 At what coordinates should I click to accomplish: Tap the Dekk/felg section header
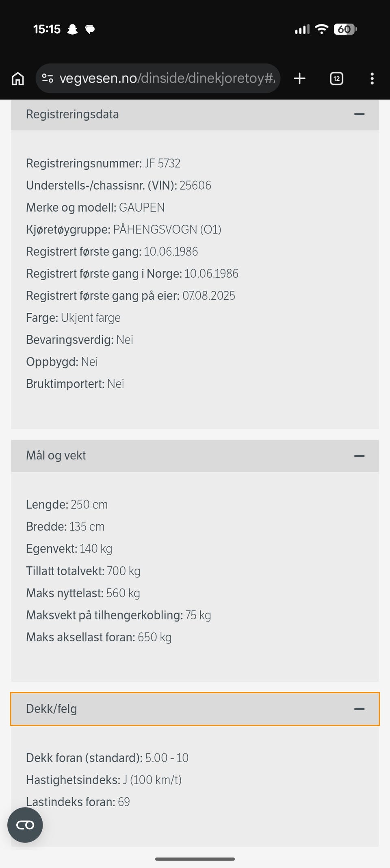click(195, 709)
